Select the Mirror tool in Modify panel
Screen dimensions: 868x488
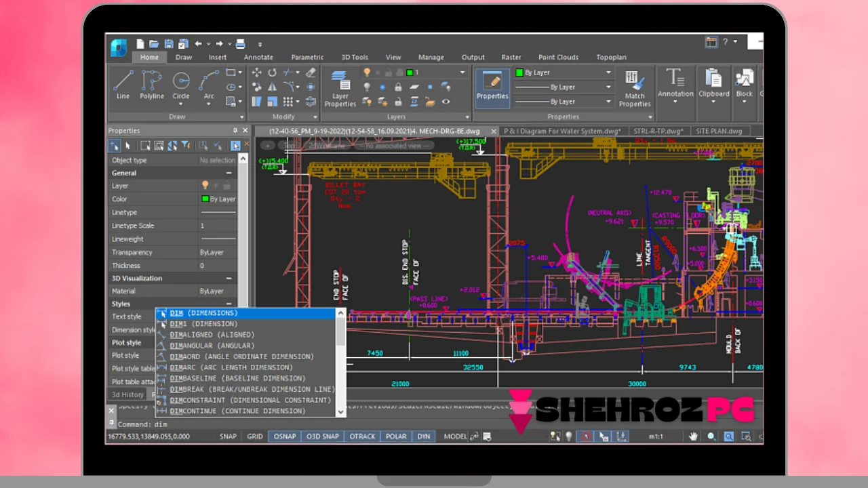point(272,87)
